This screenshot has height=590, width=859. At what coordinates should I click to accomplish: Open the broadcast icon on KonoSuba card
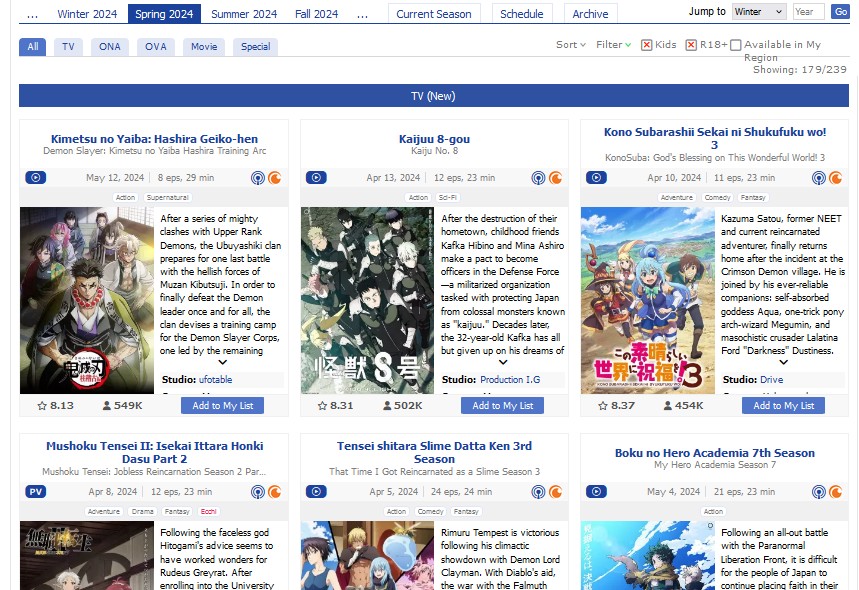coord(819,178)
